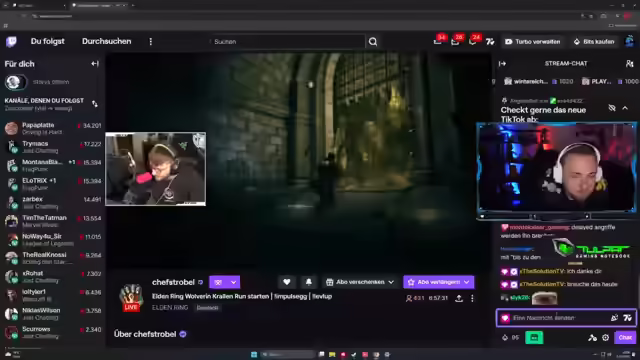The image size is (640, 360).
Task: Share the chefstrobel stream
Action: [459, 298]
